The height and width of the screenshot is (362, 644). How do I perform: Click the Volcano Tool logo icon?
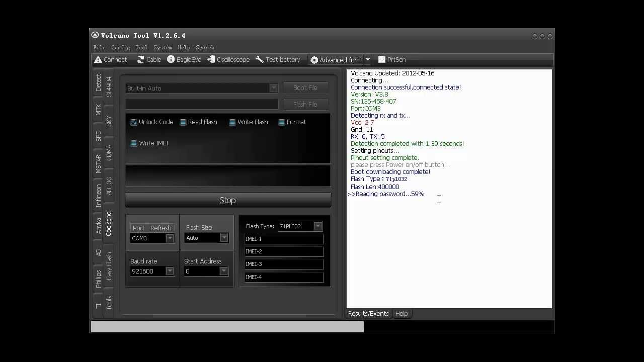click(x=95, y=35)
